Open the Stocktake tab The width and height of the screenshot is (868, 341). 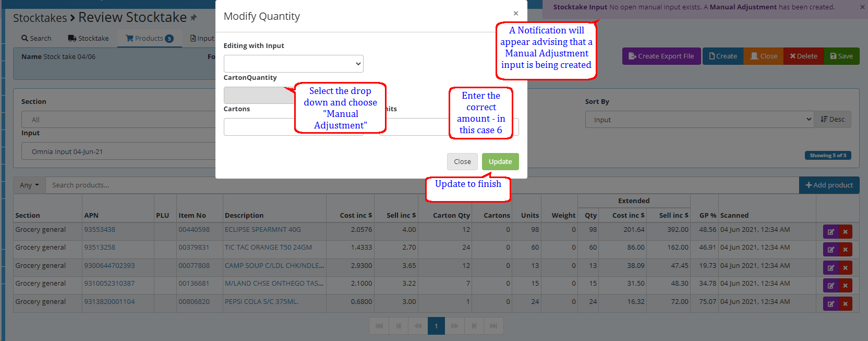88,39
